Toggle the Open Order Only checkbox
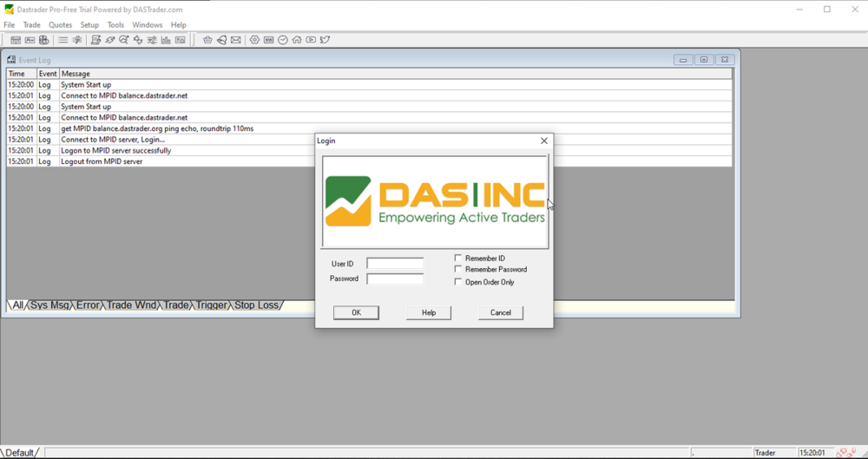Viewport: 868px width, 459px height. click(x=458, y=282)
